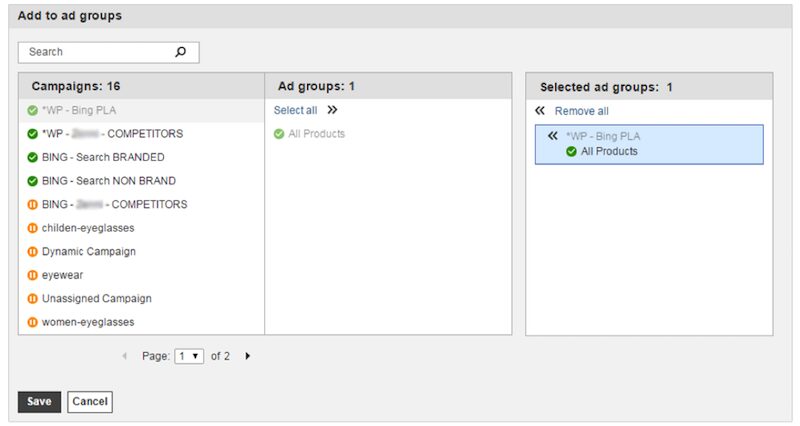The width and height of the screenshot is (800, 426).
Task: Click the double-left arrow beside Remove all
Action: 540,111
